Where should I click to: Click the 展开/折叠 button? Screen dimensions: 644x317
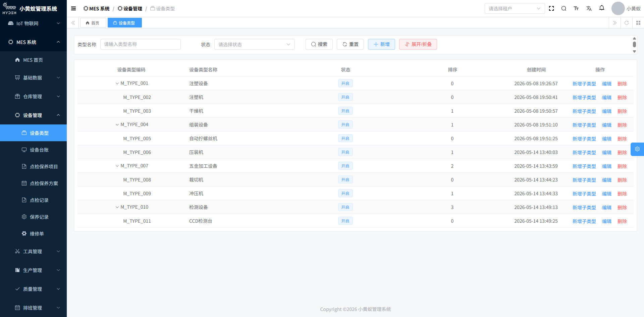pyautogui.click(x=418, y=44)
